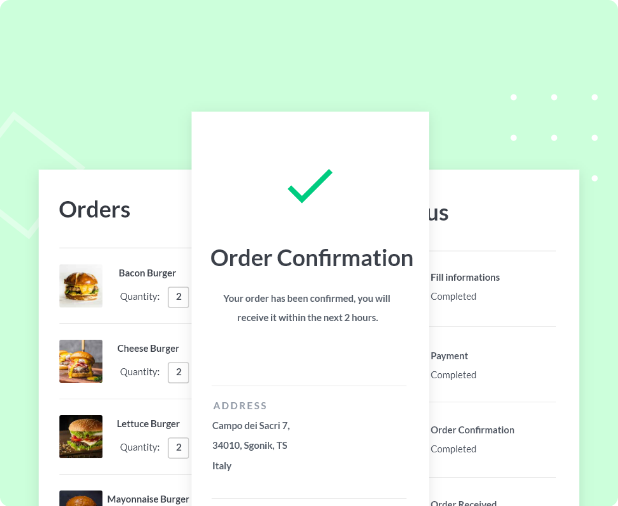Click the green checkmark confirmation icon
618x506 pixels.
310,186
